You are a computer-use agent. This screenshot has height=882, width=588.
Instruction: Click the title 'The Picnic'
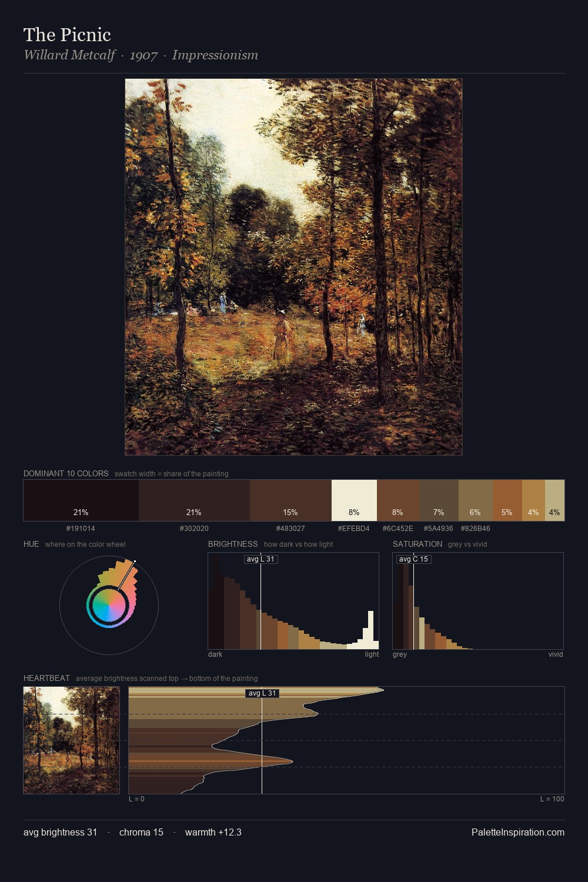tap(67, 35)
